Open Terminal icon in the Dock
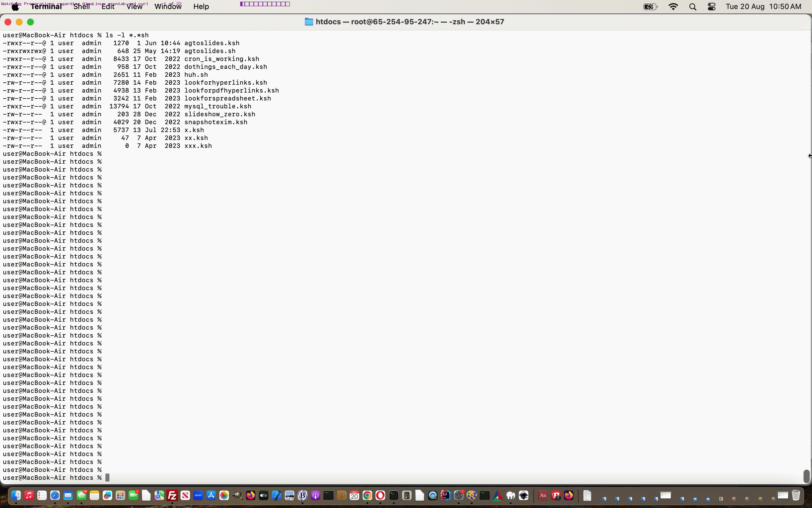This screenshot has height=508, width=812. coord(394,495)
